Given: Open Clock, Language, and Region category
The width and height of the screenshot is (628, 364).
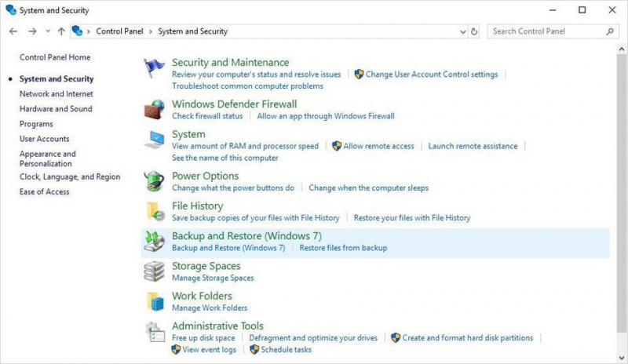Looking at the screenshot, I should pos(70,177).
